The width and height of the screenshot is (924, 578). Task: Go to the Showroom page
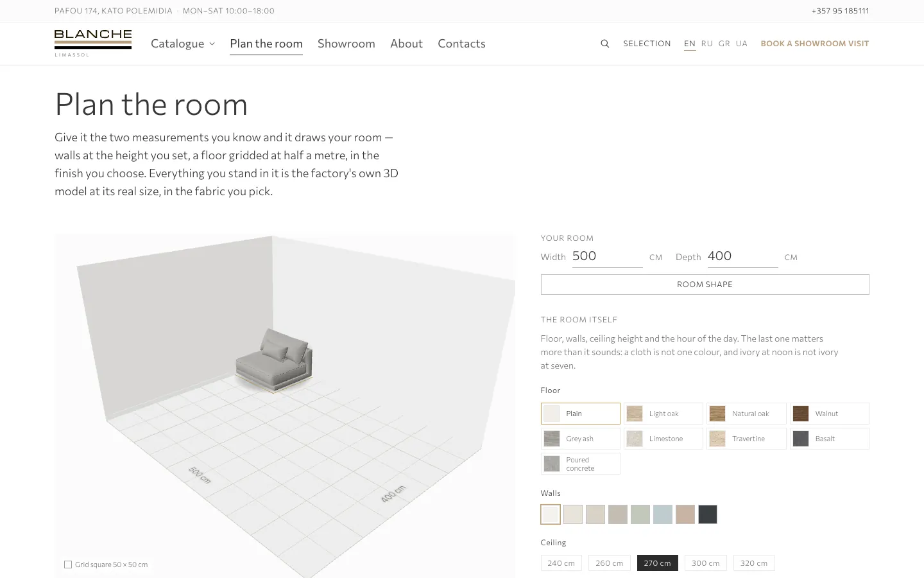point(346,44)
